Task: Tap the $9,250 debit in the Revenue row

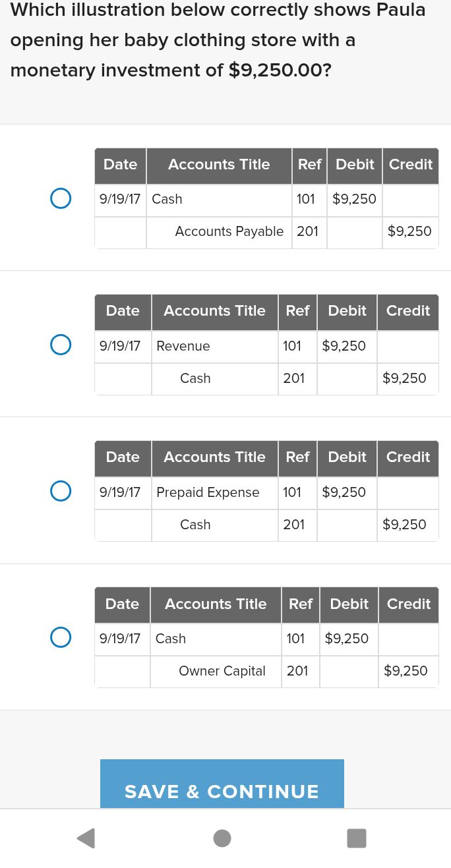Action: click(344, 346)
